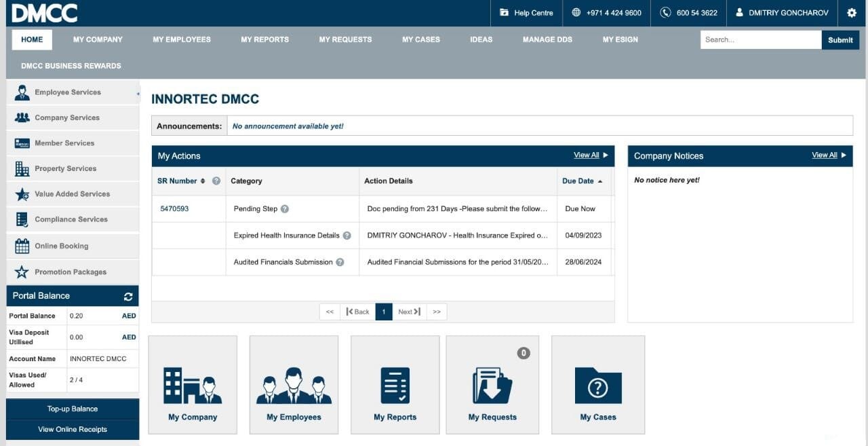Click the 0 badge on My Requests
Viewport: 868px width, 446px height.
[524, 353]
